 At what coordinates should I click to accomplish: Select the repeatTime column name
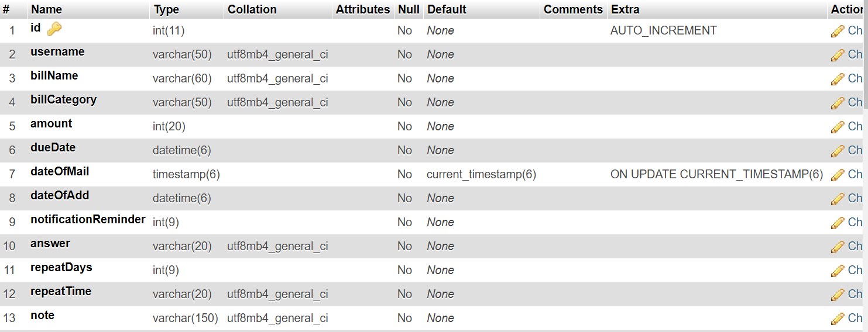[x=61, y=291]
